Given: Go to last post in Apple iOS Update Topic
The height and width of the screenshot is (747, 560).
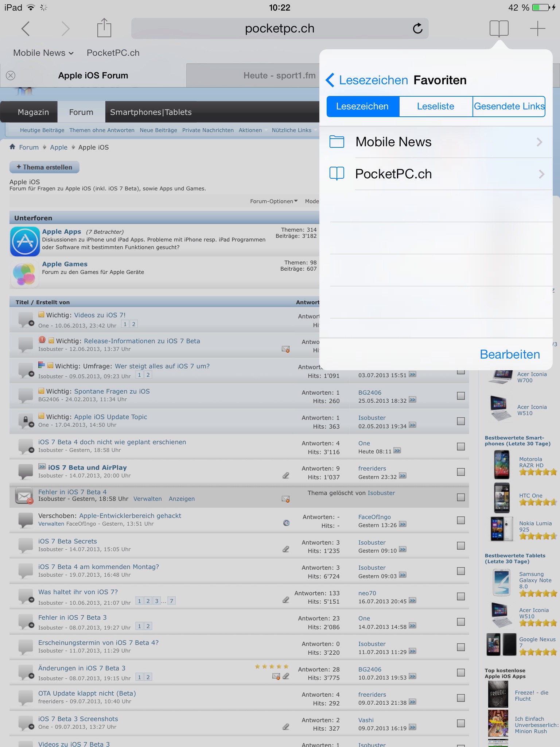Looking at the screenshot, I should [412, 425].
